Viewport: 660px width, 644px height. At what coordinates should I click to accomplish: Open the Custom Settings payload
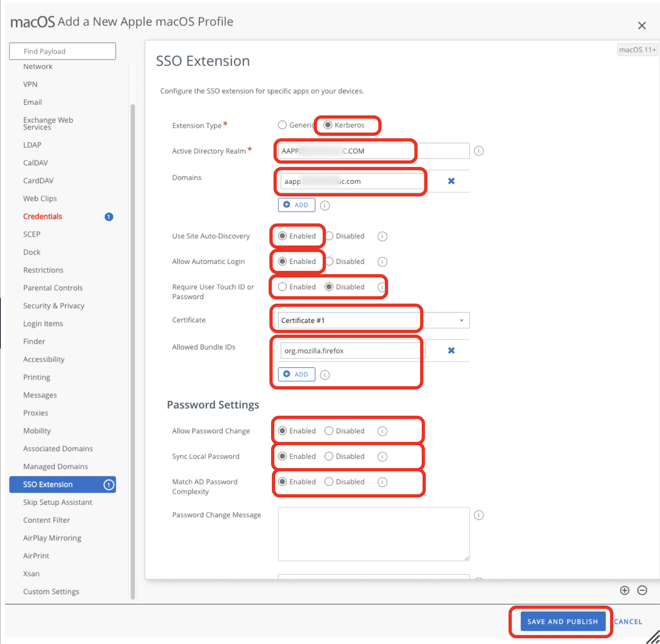(x=51, y=591)
